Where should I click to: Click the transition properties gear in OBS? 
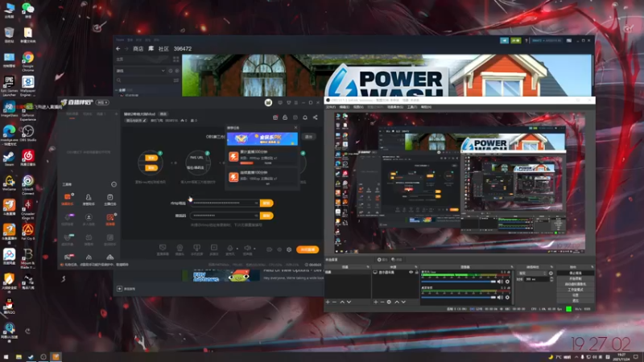551,274
